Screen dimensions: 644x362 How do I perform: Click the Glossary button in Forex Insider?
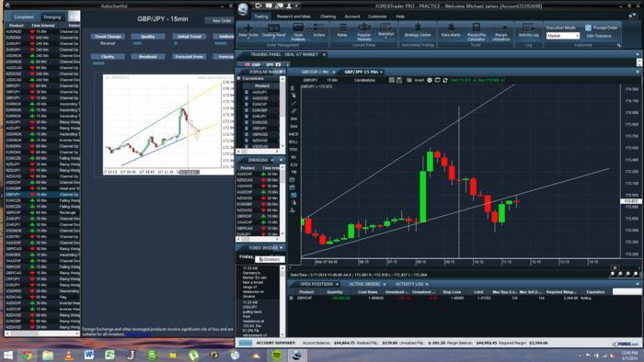point(270,259)
